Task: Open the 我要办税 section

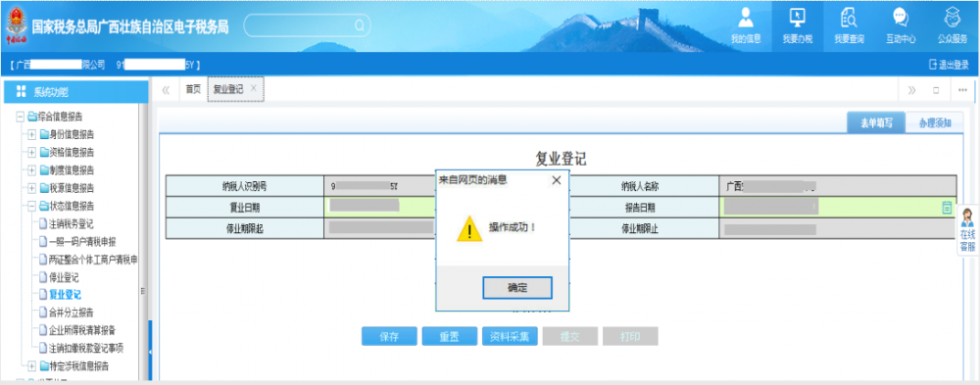Action: click(x=797, y=26)
